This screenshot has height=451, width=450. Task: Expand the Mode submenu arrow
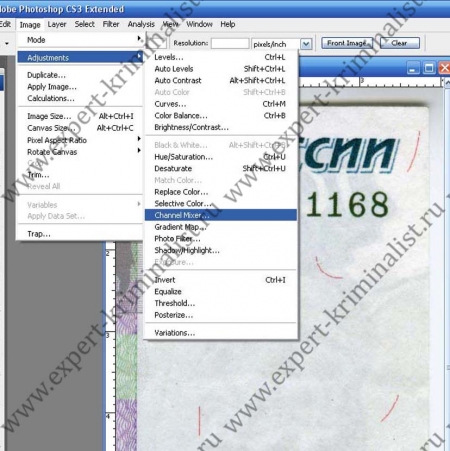pyautogui.click(x=139, y=39)
